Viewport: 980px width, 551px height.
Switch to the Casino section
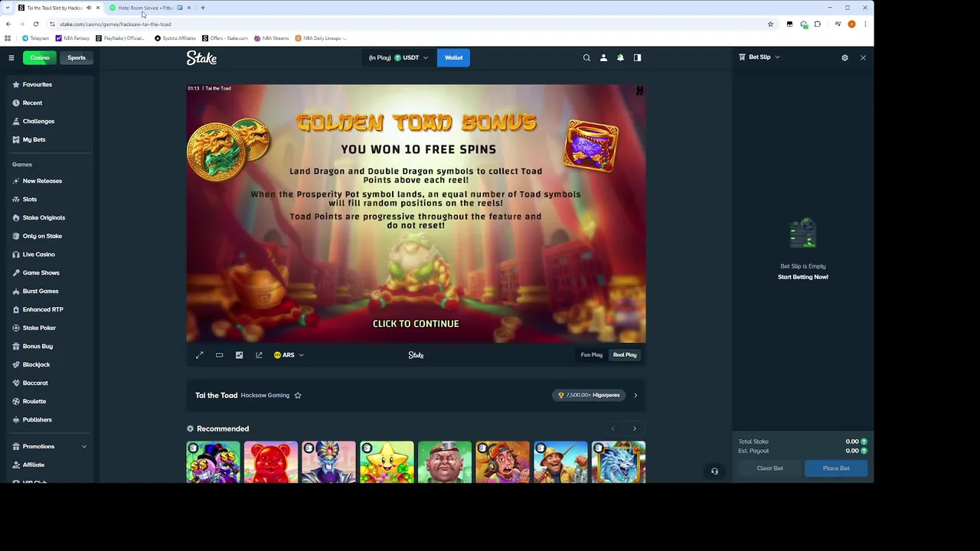point(40,57)
